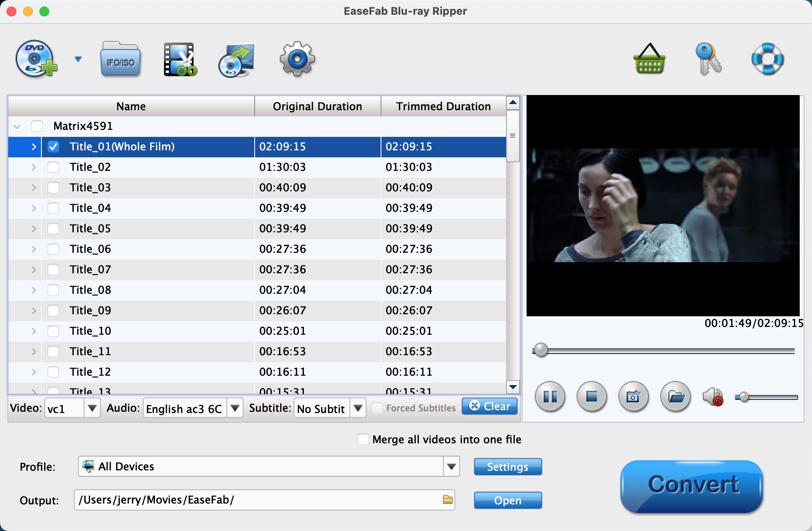Open the load disc dropdown arrow
Image resolution: width=812 pixels, height=531 pixels.
[x=78, y=59]
